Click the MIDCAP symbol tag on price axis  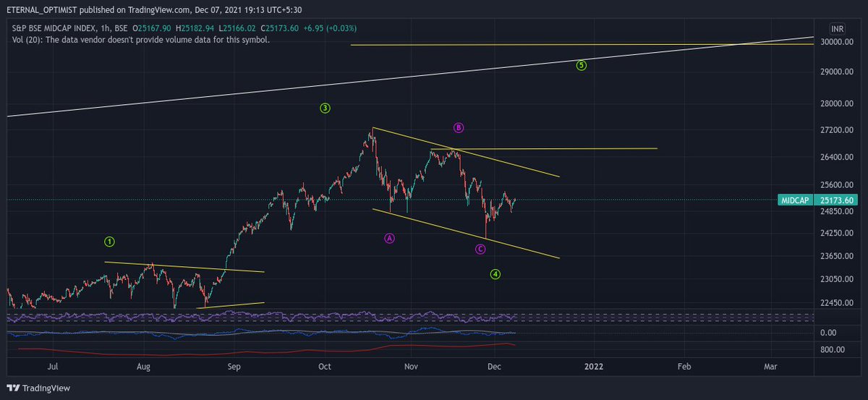click(x=794, y=200)
